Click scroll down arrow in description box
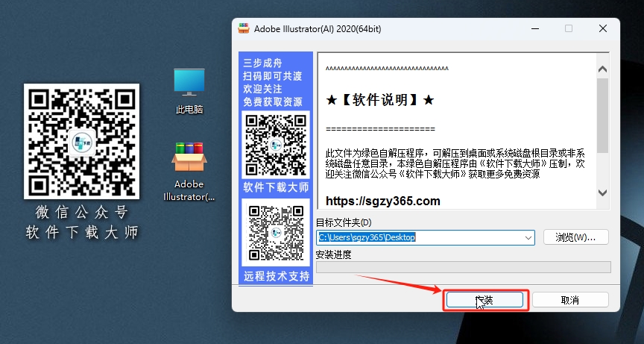Image resolution: width=644 pixels, height=344 pixels. coord(602,193)
